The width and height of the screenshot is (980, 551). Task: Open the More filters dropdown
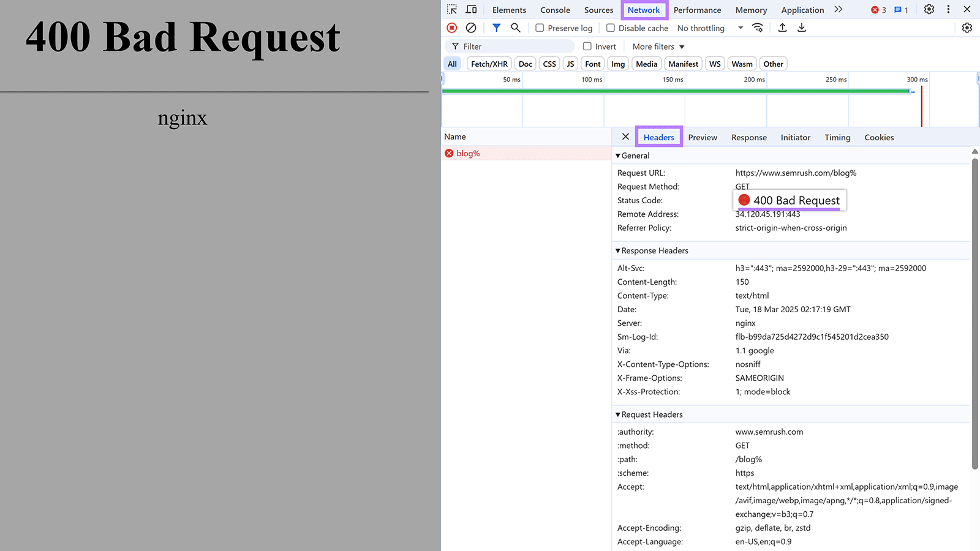click(657, 46)
